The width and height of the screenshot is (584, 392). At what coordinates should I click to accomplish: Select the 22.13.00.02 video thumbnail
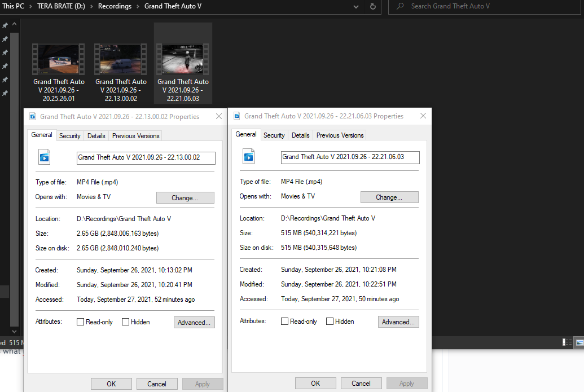tap(121, 59)
